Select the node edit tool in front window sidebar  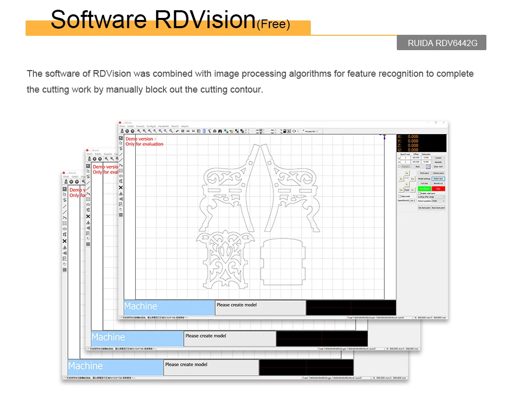click(x=121, y=148)
